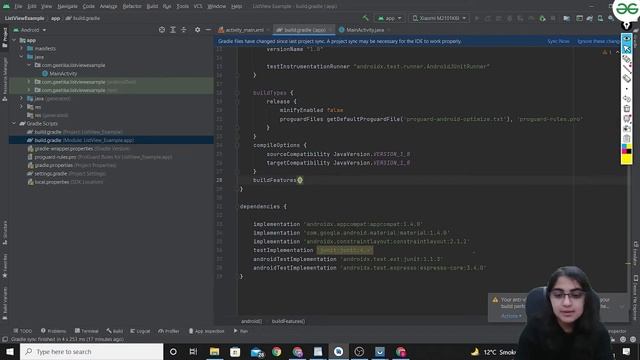Open File Explorer from taskbar
This screenshot has width=640, height=360.
coord(214,351)
